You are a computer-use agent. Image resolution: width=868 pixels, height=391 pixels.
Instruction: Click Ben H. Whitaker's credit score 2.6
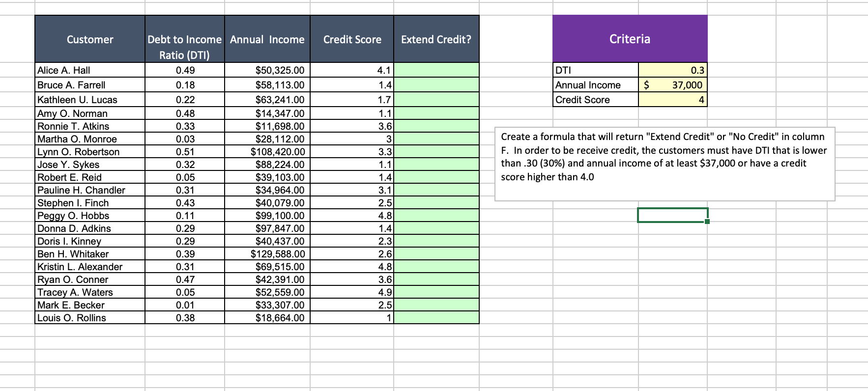(x=352, y=254)
